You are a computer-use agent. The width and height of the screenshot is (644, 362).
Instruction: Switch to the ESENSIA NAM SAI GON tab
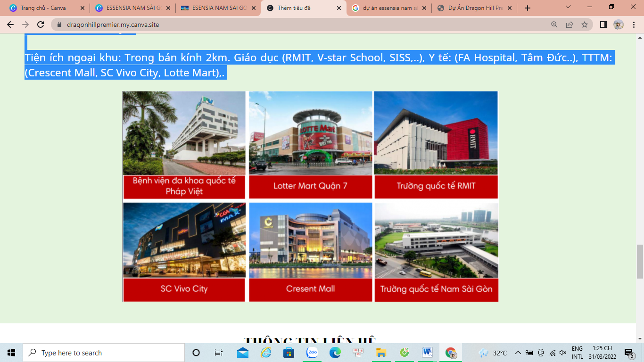click(x=219, y=8)
